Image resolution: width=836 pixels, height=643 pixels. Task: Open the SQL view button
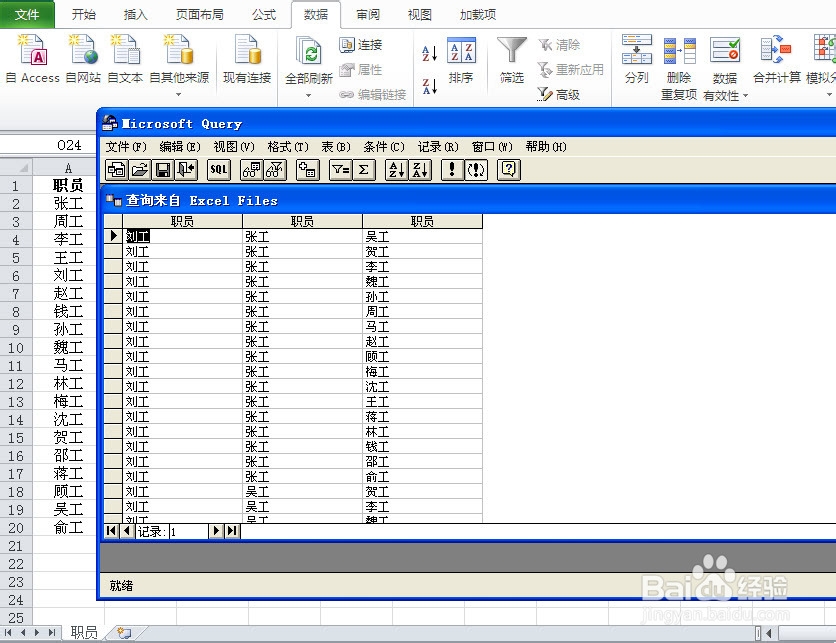(x=219, y=170)
